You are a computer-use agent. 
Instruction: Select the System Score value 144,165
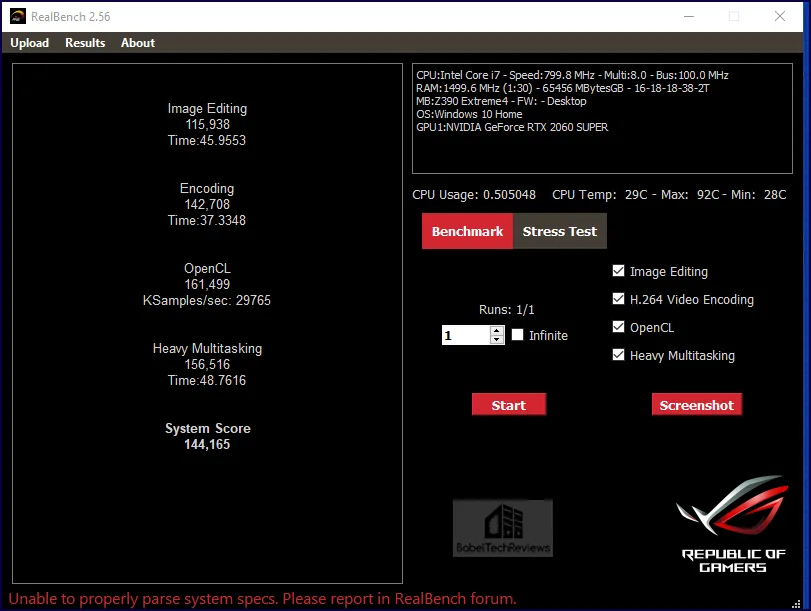207,444
